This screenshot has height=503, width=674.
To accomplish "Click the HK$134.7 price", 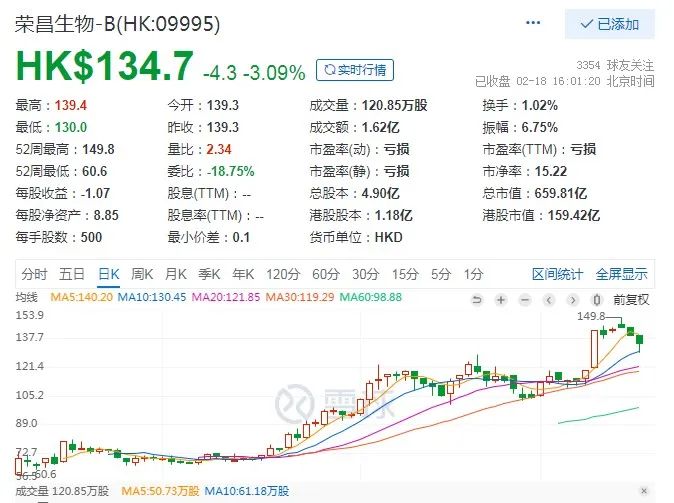I will (104, 66).
